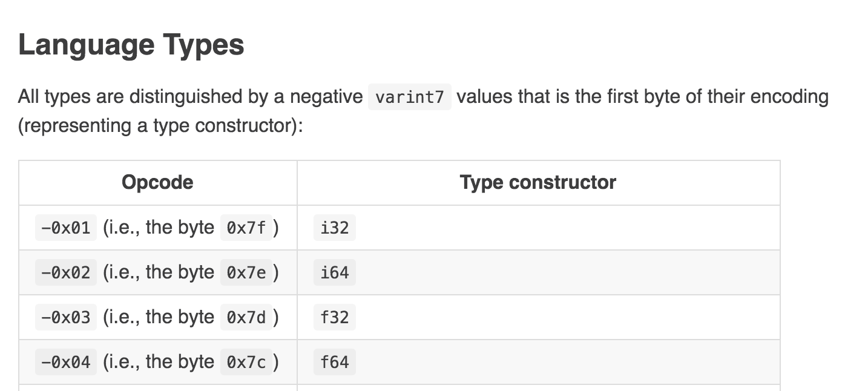Click the Language Types heading
The width and height of the screenshot is (868, 391).
[131, 45]
